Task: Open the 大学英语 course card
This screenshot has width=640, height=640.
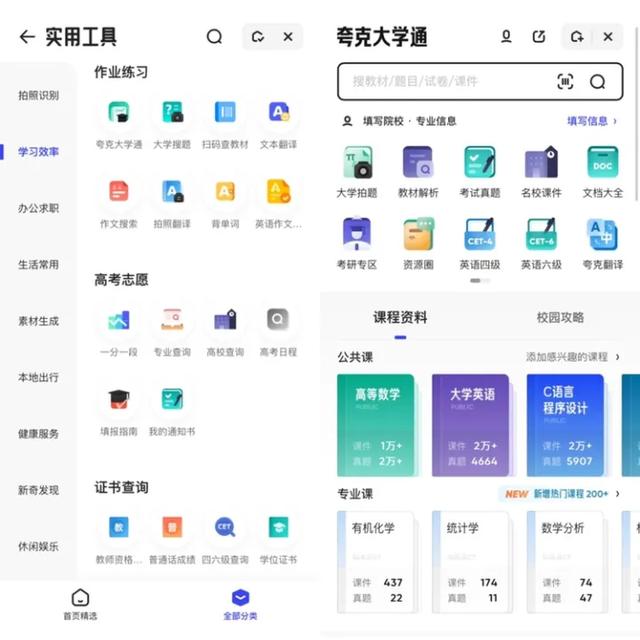Action: coord(471,425)
